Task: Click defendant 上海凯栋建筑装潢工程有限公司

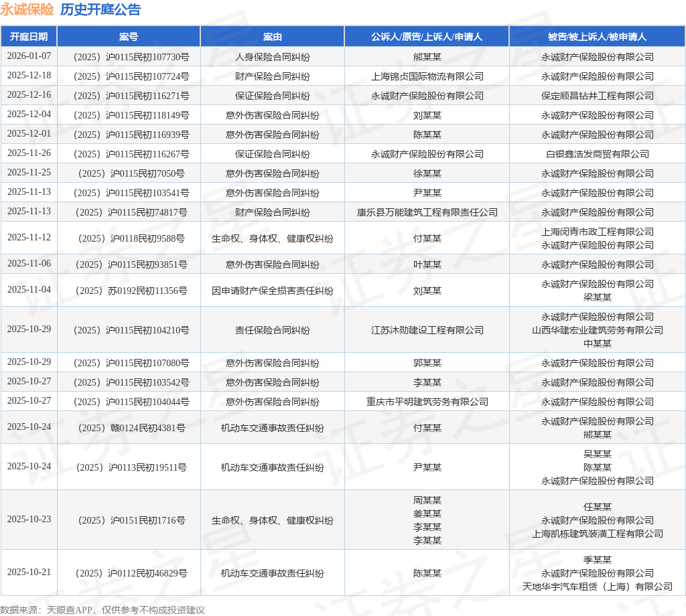Action: click(597, 534)
